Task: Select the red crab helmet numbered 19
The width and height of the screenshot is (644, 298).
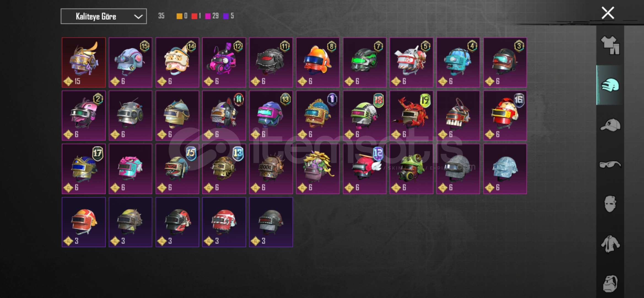Action: tap(411, 116)
